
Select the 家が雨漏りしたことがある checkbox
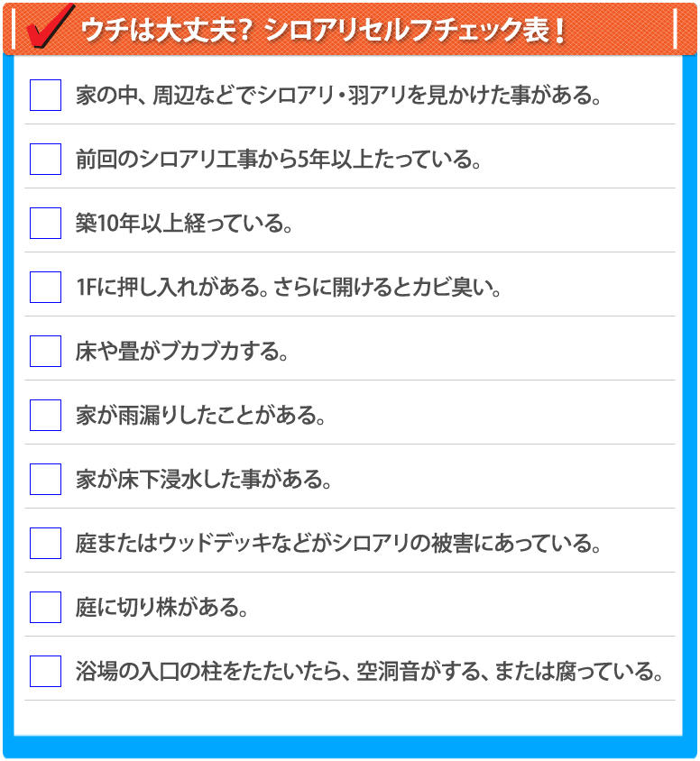click(45, 415)
